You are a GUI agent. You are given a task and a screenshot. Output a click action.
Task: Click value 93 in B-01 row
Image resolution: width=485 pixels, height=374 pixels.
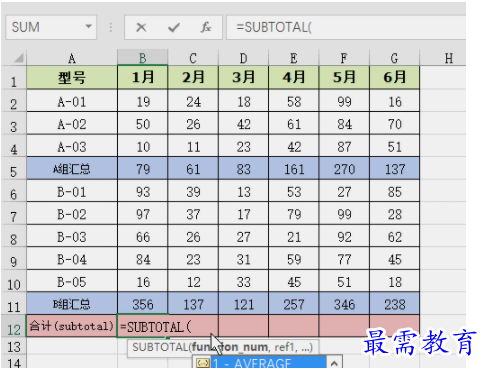pyautogui.click(x=142, y=191)
